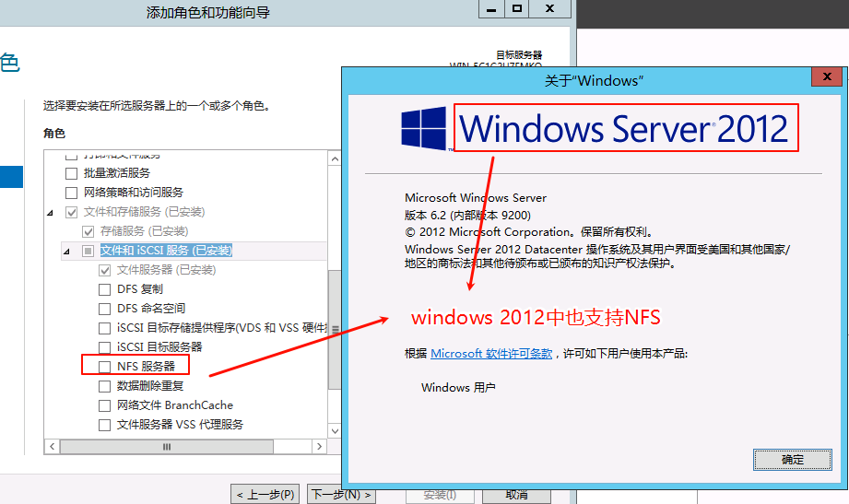
Task: Click the Windows logo in the About dialog
Action: pyautogui.click(x=424, y=128)
